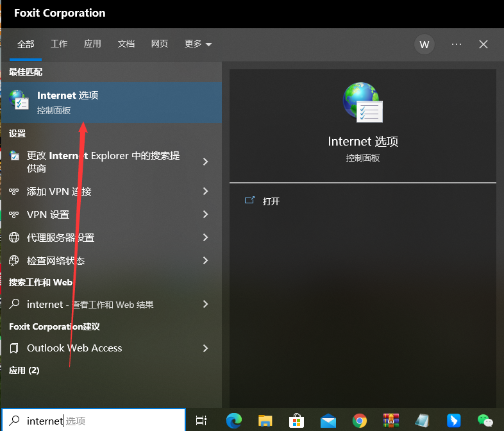The width and height of the screenshot is (504, 431).
Task: Expand the 应用 (2) section header
Action: click(x=24, y=370)
